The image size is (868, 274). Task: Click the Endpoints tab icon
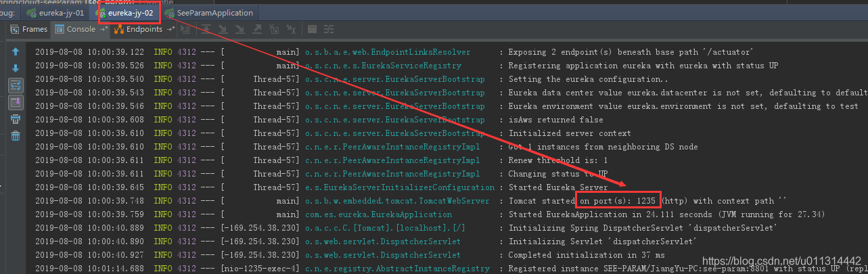coord(118,29)
